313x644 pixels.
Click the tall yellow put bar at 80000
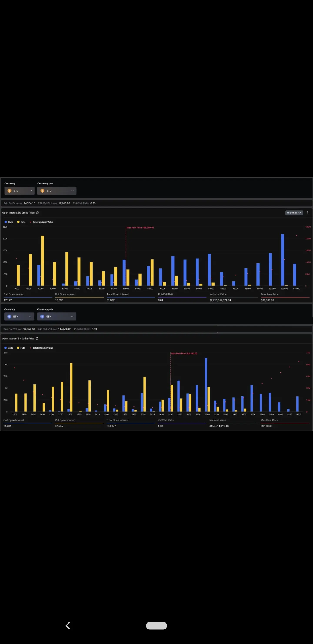point(42,260)
